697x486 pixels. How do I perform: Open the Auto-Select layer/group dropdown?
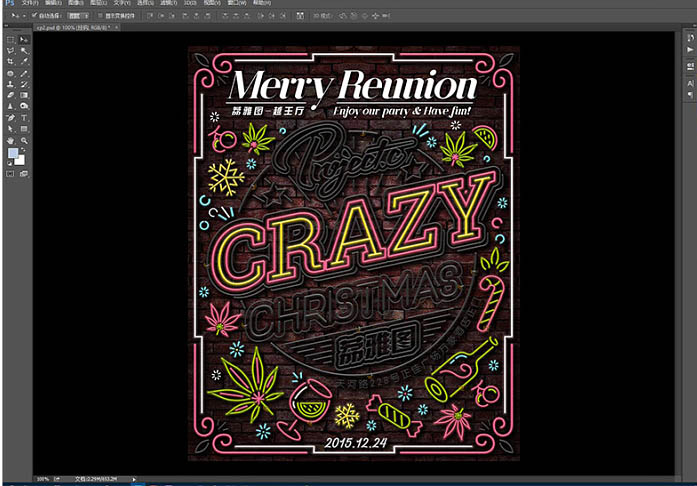coord(76,16)
